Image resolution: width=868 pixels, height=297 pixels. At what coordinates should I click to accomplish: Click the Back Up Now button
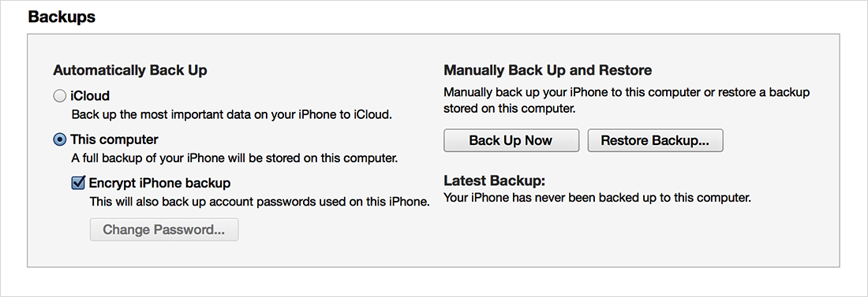pos(511,140)
